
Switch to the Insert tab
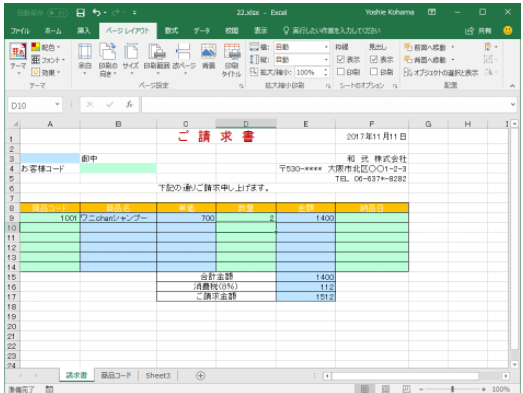click(83, 31)
